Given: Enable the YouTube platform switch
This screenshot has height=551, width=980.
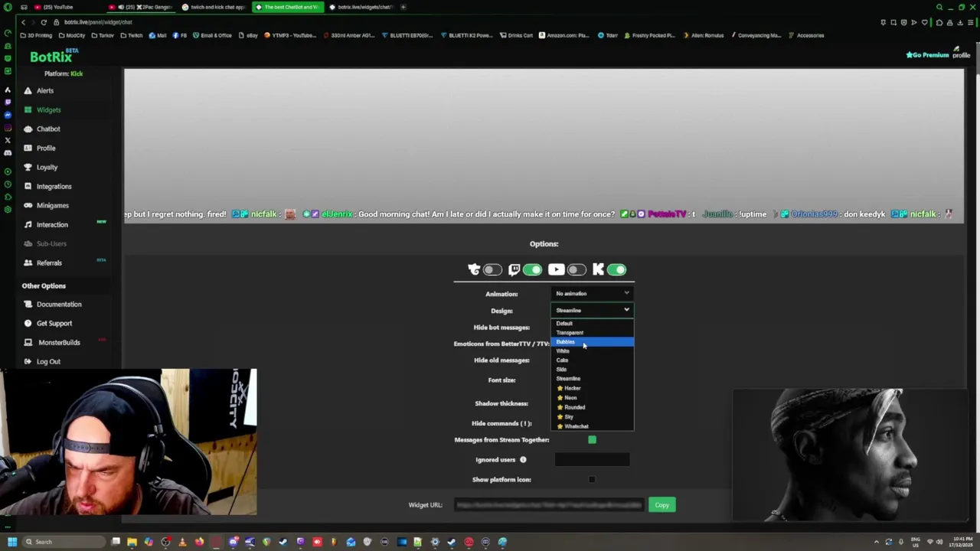Looking at the screenshot, I should 577,269.
